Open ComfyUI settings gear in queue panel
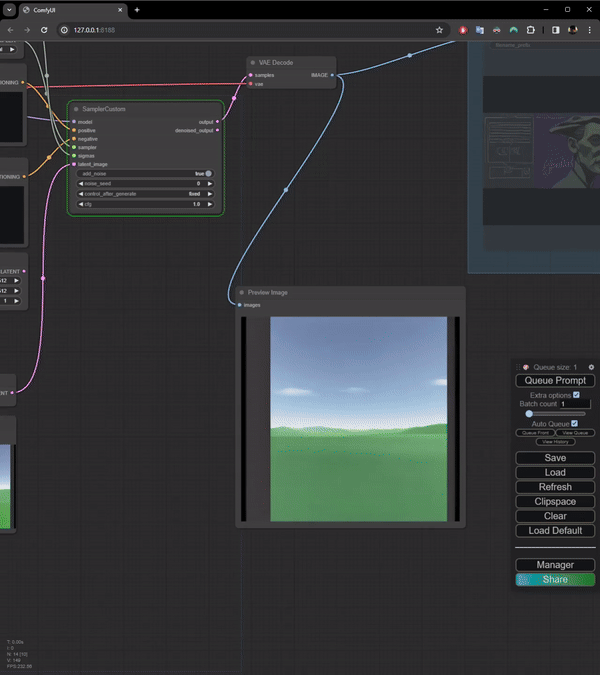 tap(591, 367)
